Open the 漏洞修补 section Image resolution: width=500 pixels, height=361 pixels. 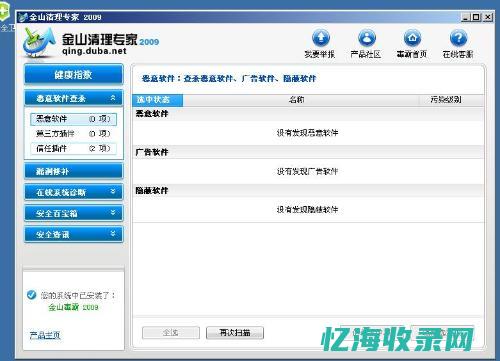74,171
